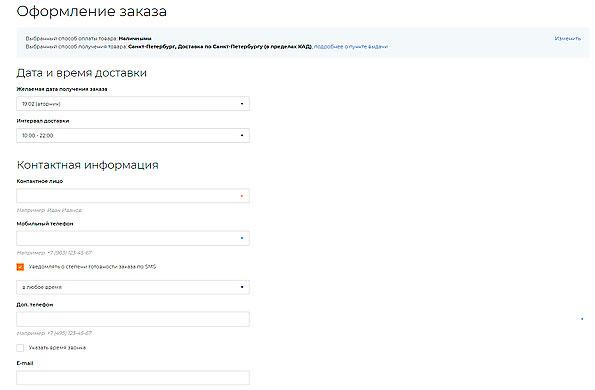
Task: Open the "подробнее о пункте выдачи" link
Action: pos(351,47)
